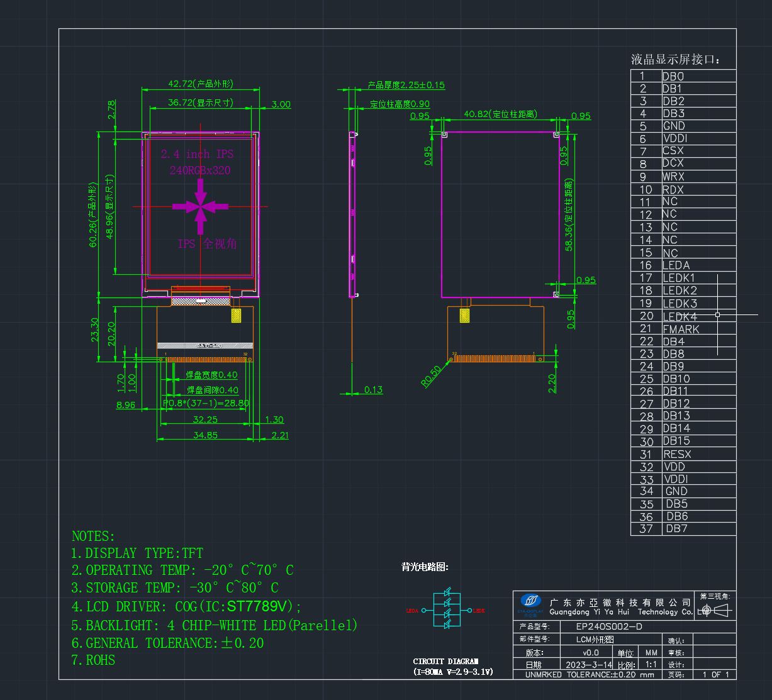Select the "8.96" dimension text
Viewport: 772px width, 700px height.
pyautogui.click(x=125, y=405)
